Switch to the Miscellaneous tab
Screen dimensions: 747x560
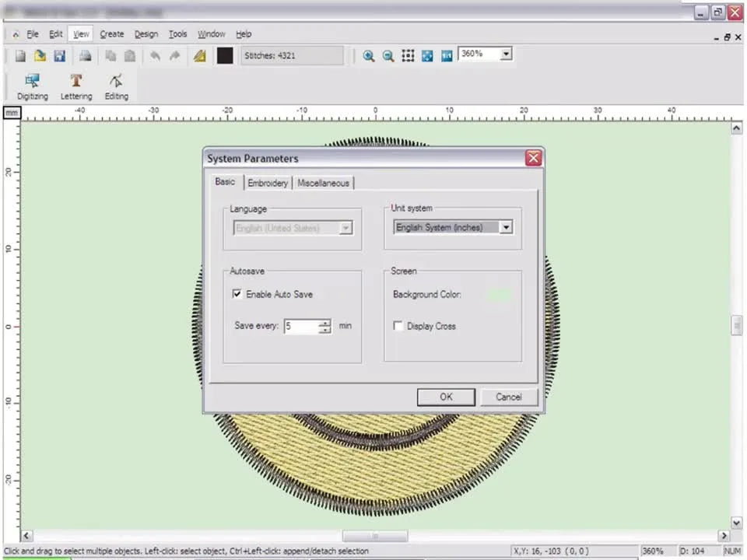pyautogui.click(x=323, y=183)
